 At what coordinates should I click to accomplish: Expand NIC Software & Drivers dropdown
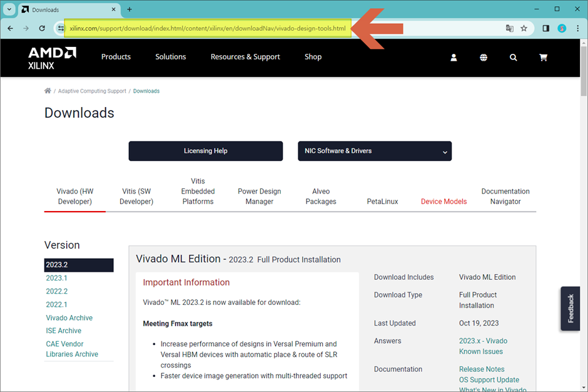tap(375, 151)
